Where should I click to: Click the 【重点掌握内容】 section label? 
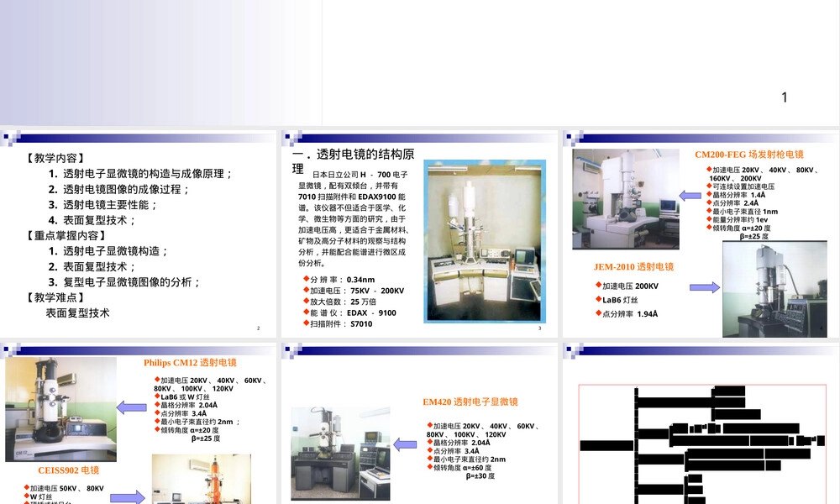pos(66,236)
